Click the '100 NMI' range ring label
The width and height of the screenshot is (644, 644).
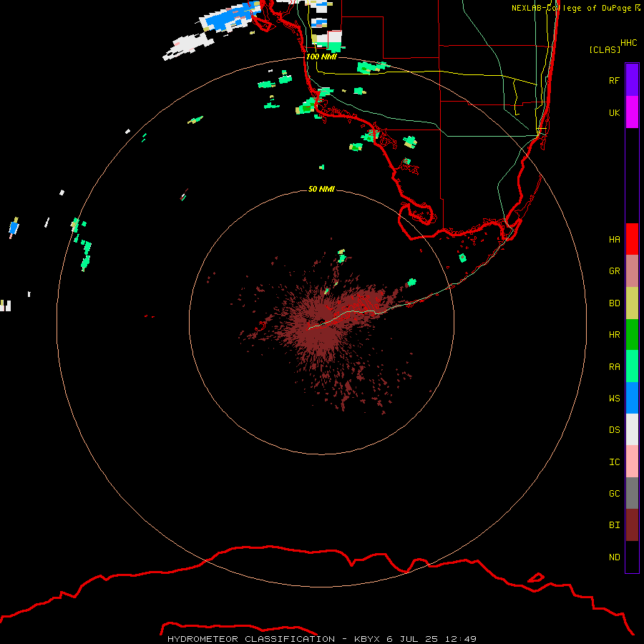[x=321, y=57]
